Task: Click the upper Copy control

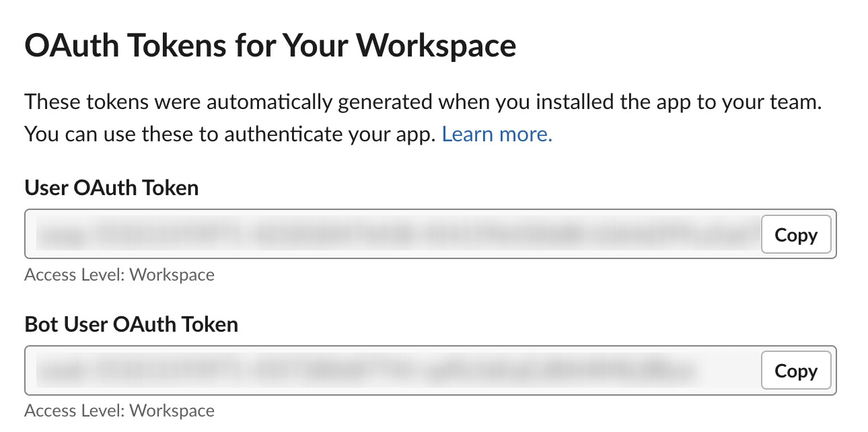Action: pos(796,234)
